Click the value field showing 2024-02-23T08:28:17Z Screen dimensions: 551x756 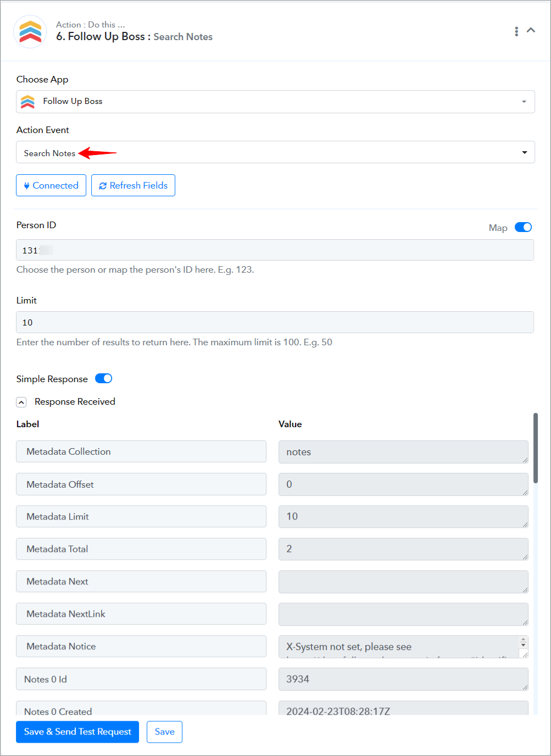click(x=403, y=708)
